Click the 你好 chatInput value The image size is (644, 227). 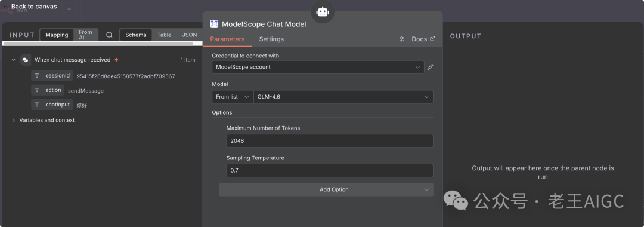(x=82, y=105)
